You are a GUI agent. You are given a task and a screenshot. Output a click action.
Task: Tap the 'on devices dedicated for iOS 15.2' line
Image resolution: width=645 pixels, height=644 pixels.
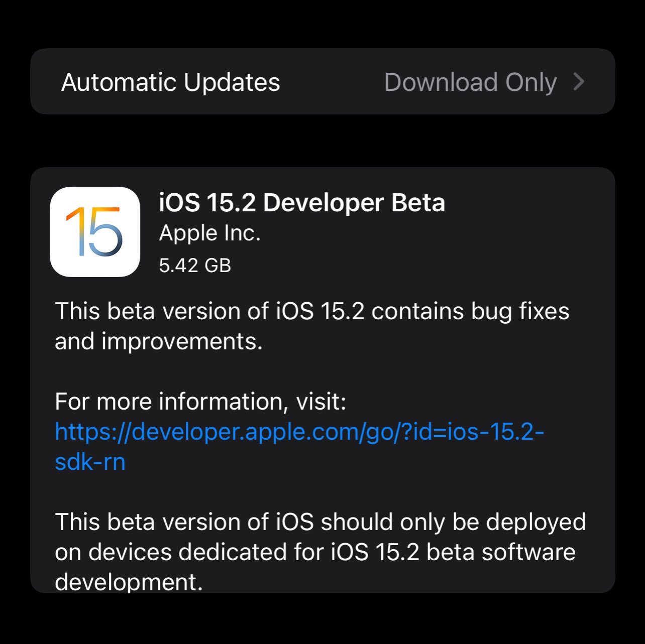237,552
